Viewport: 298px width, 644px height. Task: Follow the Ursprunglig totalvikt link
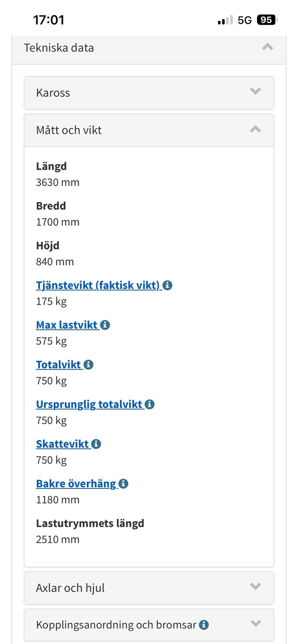(89, 404)
